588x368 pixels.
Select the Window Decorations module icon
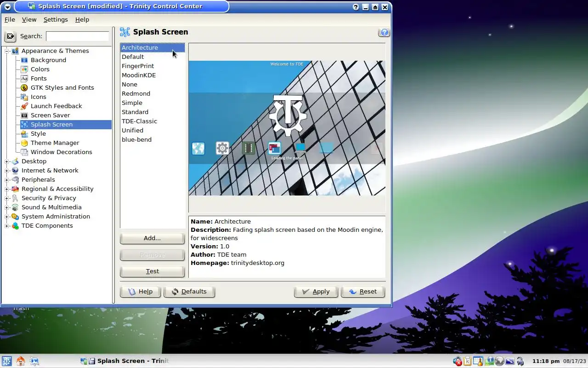24,152
